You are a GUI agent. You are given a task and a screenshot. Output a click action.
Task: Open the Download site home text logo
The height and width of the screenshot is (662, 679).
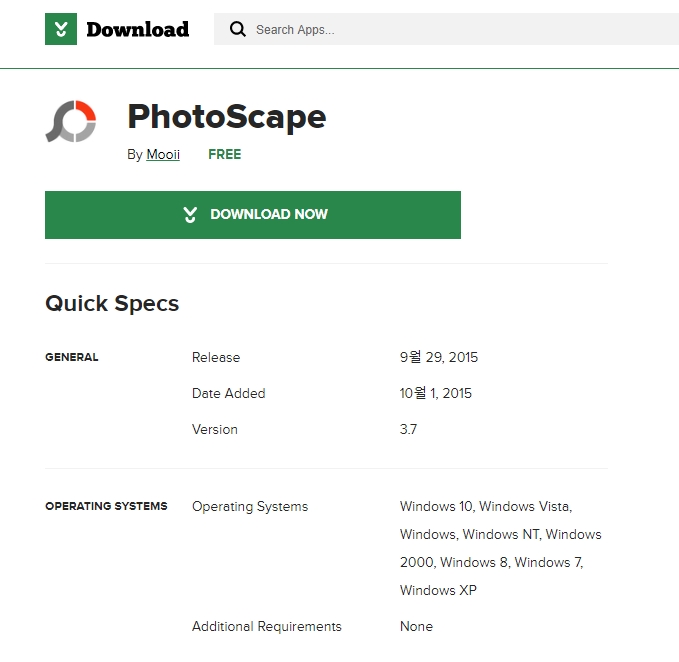138,29
